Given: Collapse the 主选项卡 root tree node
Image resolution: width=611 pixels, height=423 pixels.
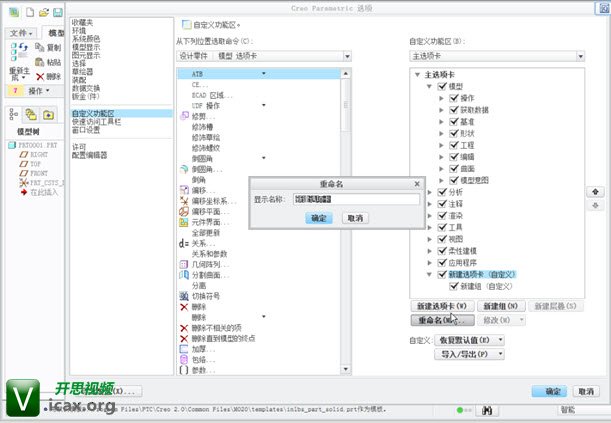Looking at the screenshot, I should pyautogui.click(x=417, y=74).
